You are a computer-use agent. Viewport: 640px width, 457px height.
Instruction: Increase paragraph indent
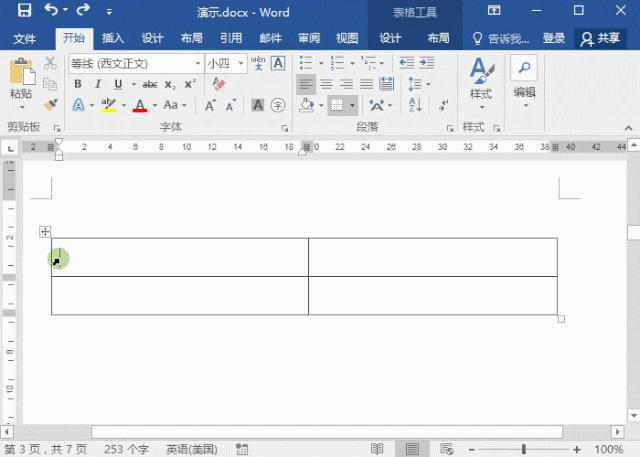[427, 63]
